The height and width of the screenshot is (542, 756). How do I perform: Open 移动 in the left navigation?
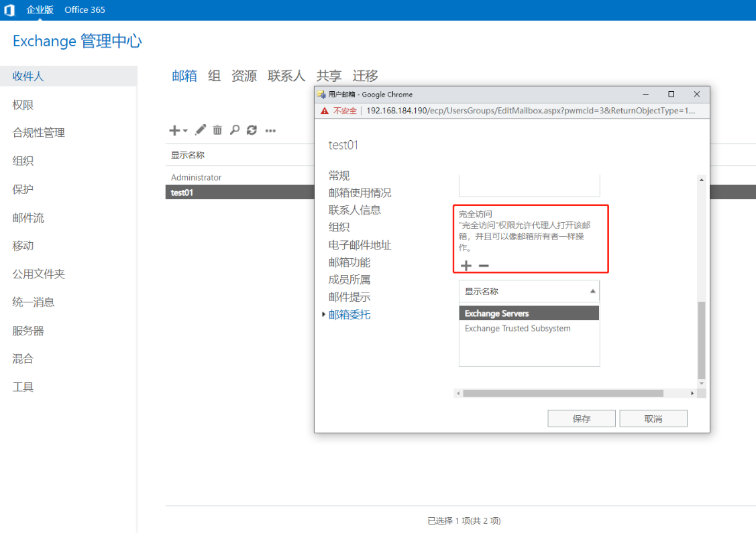(x=23, y=246)
